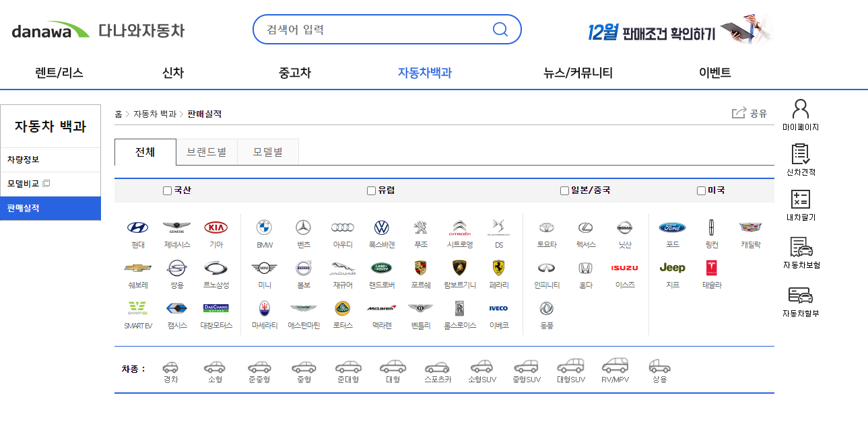
Task: Open car insurance (자동차보험) icon
Action: 801,253
